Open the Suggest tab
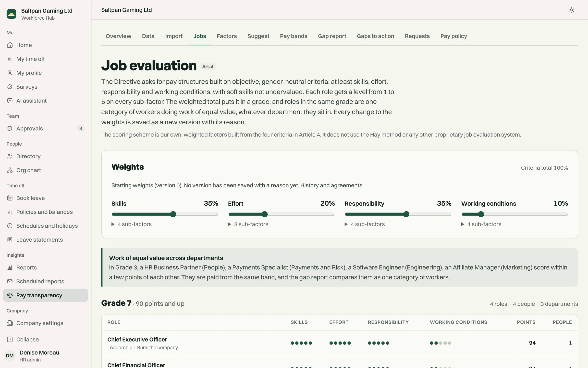Viewport: 588px width, 368px height. (258, 36)
